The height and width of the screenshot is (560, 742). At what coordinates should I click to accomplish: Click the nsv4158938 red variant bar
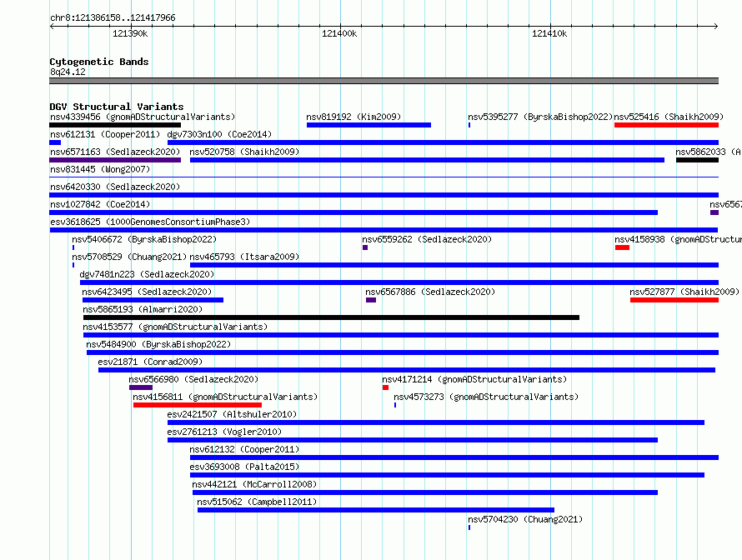(622, 247)
